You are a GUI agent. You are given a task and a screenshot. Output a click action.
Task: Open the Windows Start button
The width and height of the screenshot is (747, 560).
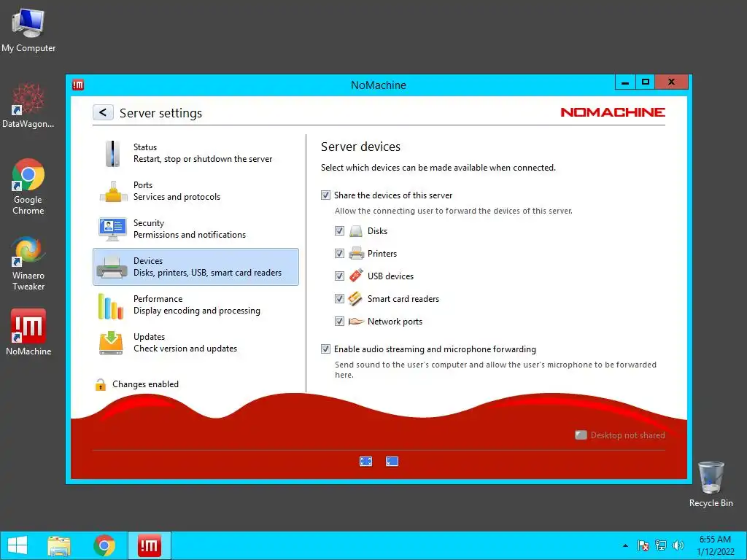pos(18,545)
